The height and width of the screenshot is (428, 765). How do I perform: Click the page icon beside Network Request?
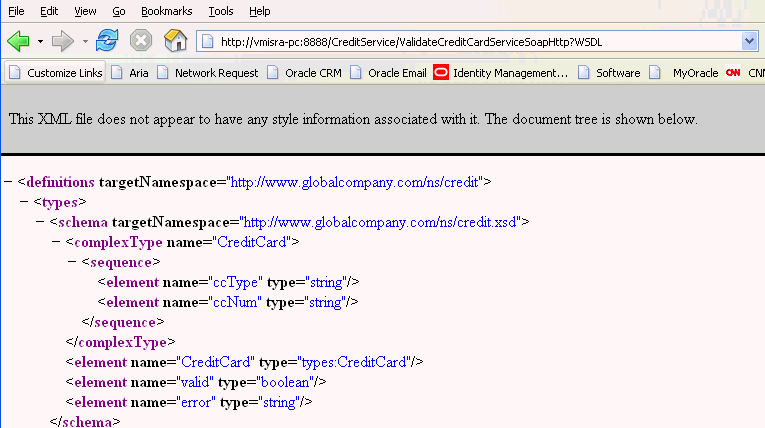(x=163, y=72)
